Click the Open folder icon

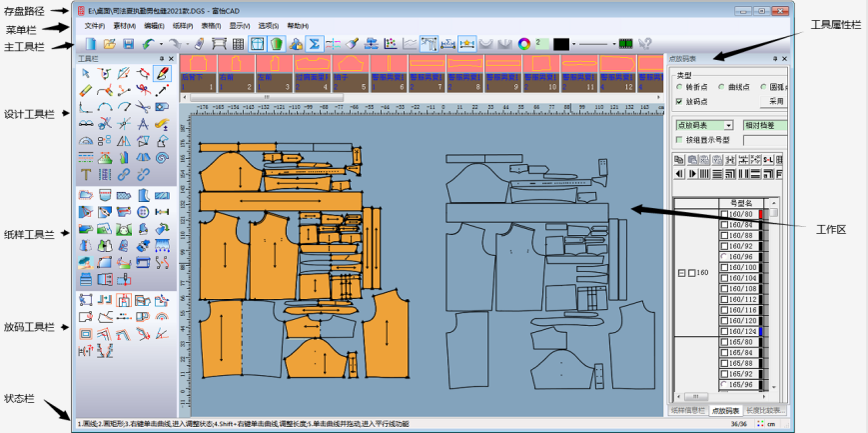(x=109, y=43)
